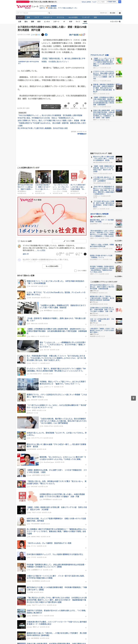138x644 pixels.
Task: Expand the first comment with もっと見る
Action: [x=41, y=250]
